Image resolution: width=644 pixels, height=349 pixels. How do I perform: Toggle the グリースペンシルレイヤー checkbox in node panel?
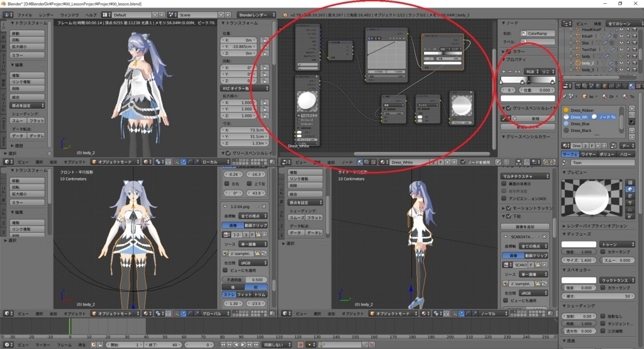point(509,108)
